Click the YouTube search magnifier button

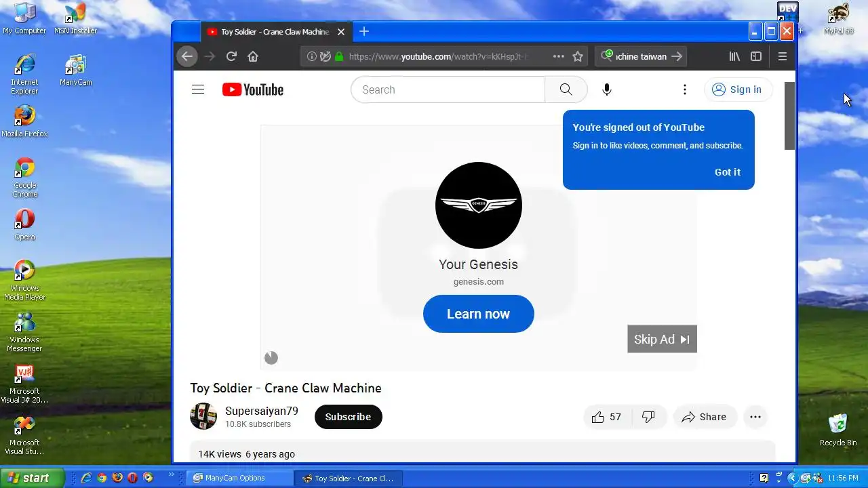(x=566, y=89)
